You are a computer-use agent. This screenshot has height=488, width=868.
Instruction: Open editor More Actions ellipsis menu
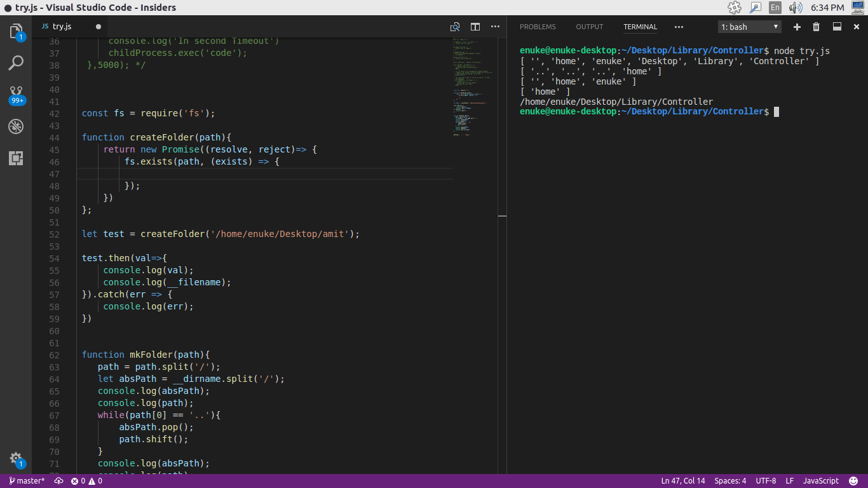(495, 27)
